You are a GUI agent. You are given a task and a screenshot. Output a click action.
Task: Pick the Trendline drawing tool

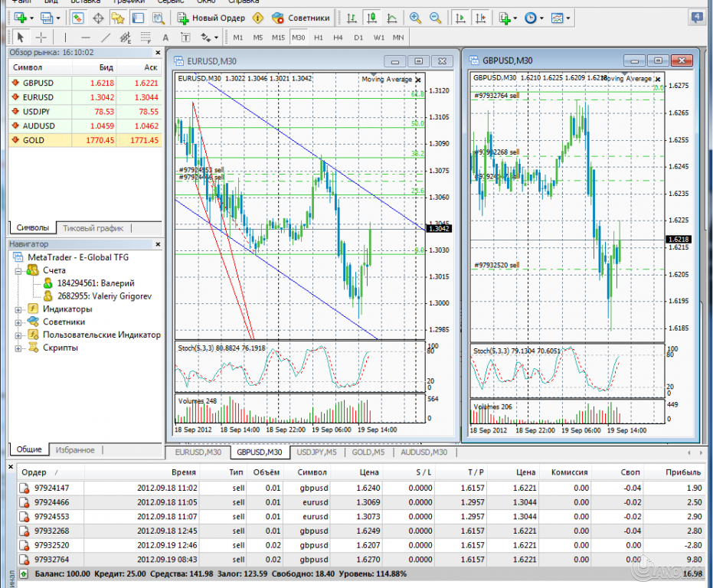(105, 37)
